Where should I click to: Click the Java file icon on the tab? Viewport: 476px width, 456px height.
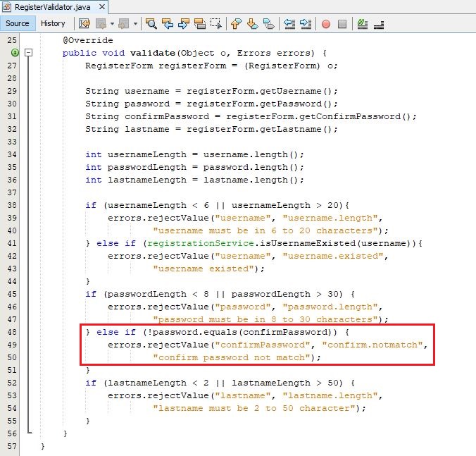point(6,6)
